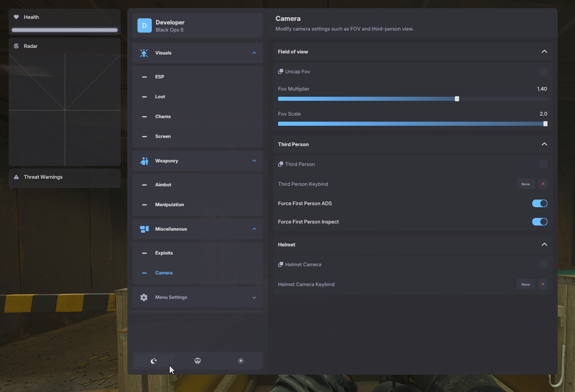Click the Helmet Camera Keybind None button
575x392 pixels.
(526, 285)
